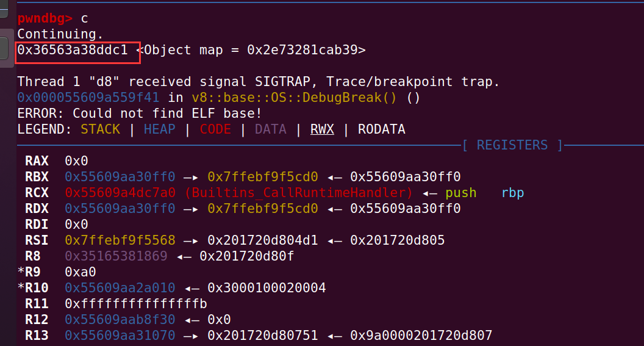This screenshot has height=346, width=644.
Task: Click the SIGTRAP signal message line
Action: (x=259, y=82)
